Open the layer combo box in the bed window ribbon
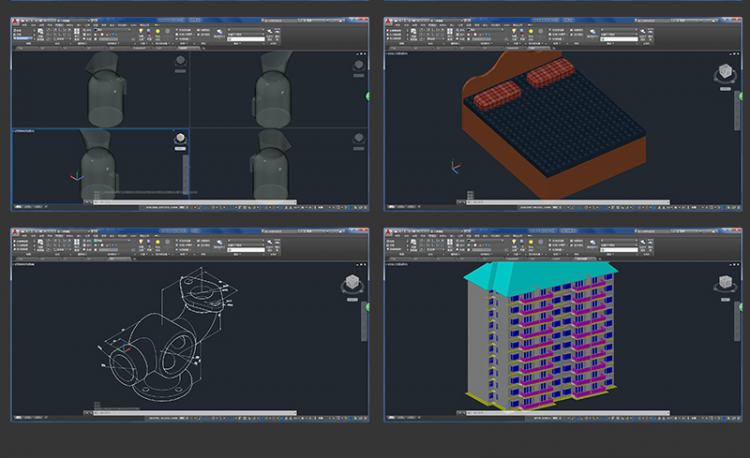The width and height of the screenshot is (750, 458). pyautogui.click(x=485, y=30)
